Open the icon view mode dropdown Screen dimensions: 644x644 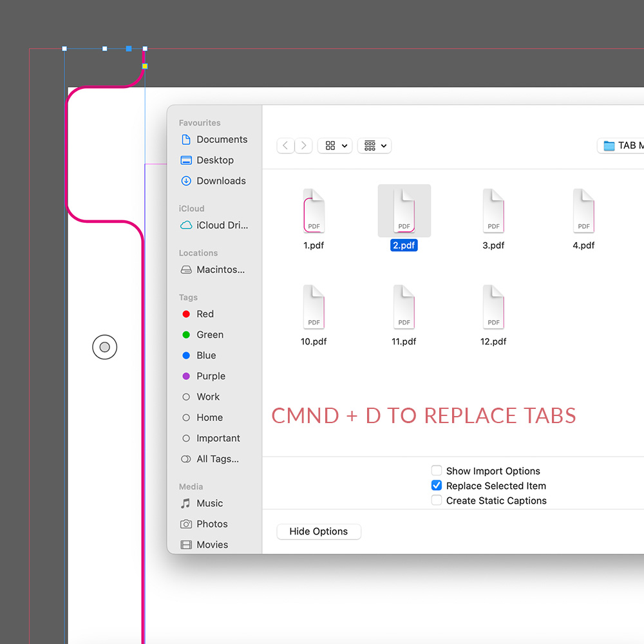pos(335,146)
